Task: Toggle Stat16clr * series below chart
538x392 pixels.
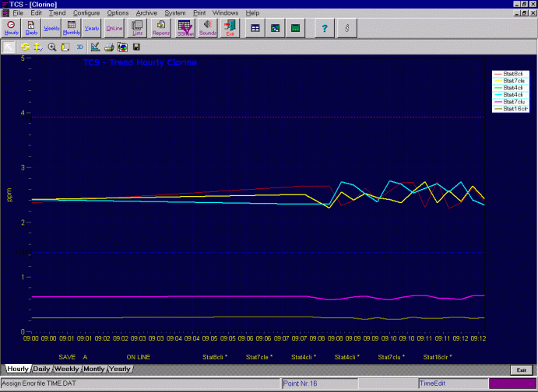Action: point(438,357)
